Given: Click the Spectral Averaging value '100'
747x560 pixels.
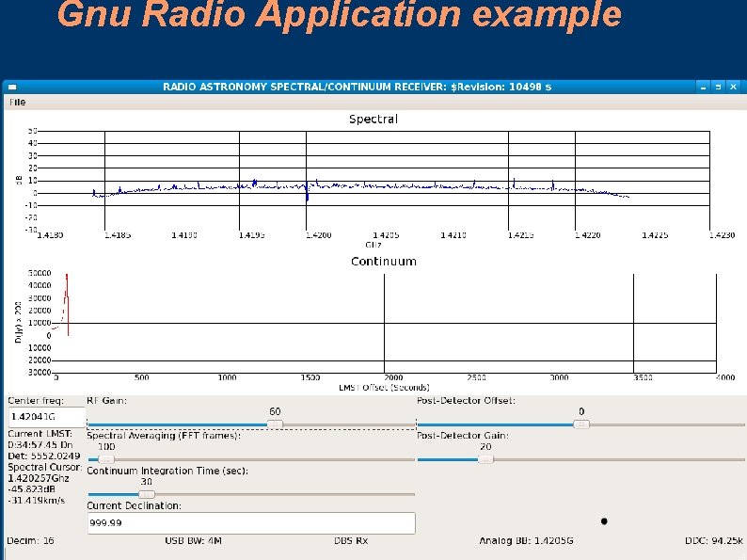Looking at the screenshot, I should pyautogui.click(x=106, y=446).
